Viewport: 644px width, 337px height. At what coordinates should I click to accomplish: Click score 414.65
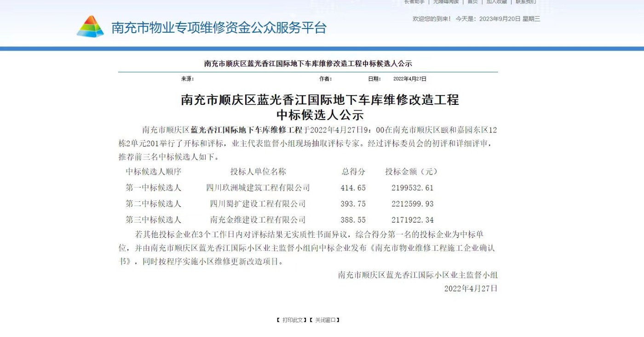[x=353, y=188]
